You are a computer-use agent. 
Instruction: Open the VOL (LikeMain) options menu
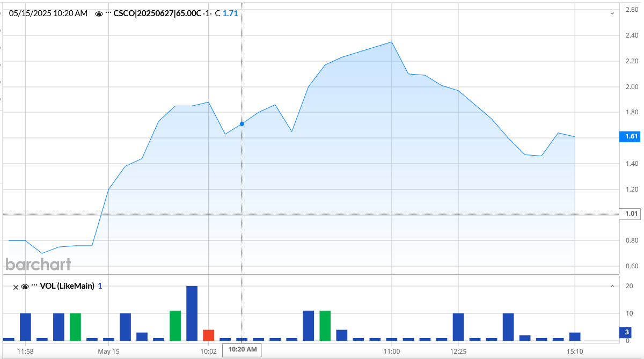33,286
